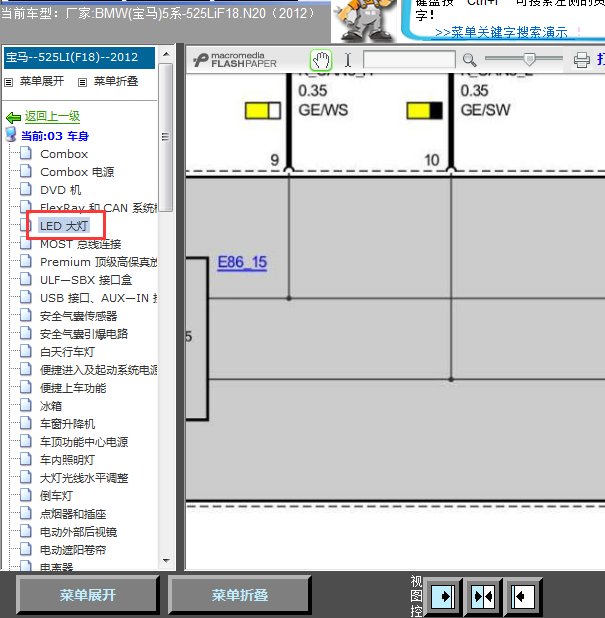This screenshot has width=605, height=618.
Task: Open the 便捷上车功能 tree item
Action: tap(73, 388)
